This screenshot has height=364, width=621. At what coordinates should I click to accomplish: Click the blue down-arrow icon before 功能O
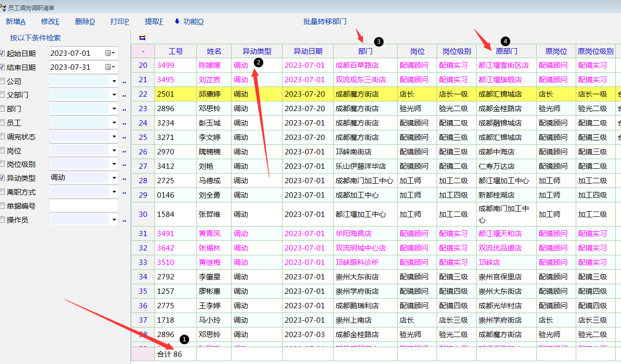pos(177,22)
